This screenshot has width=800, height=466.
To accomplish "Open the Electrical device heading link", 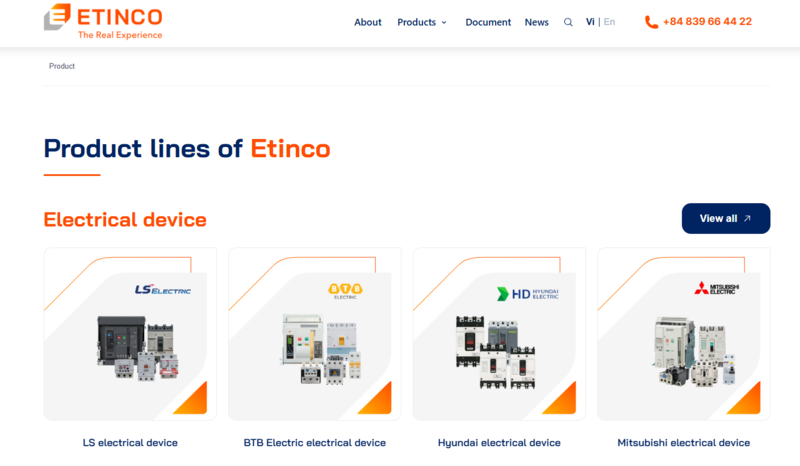I will pyautogui.click(x=125, y=219).
